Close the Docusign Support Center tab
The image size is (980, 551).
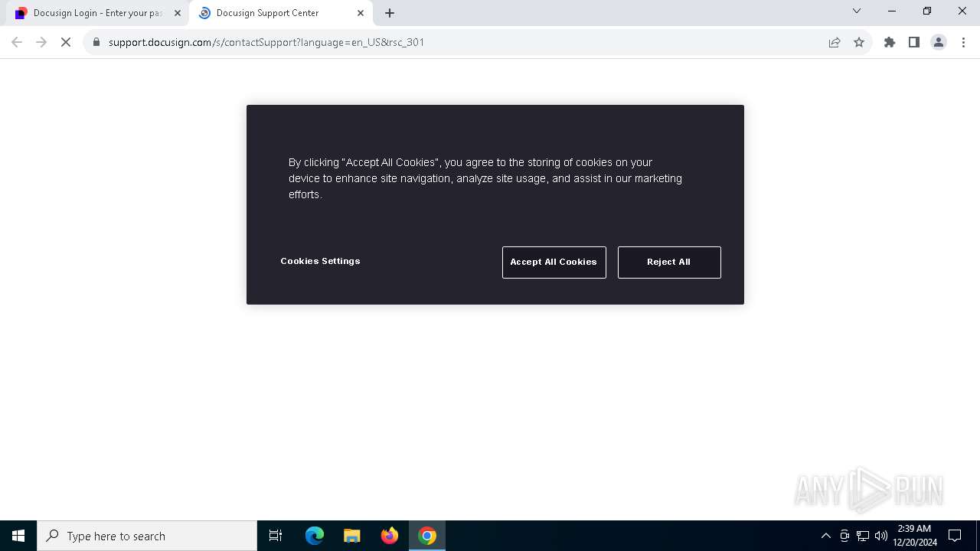(x=361, y=13)
